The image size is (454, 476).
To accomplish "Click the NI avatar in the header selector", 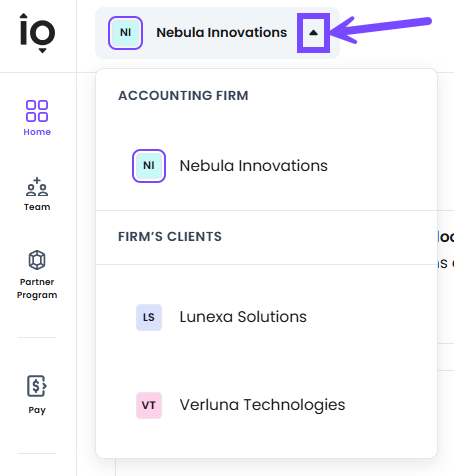I will tap(125, 33).
